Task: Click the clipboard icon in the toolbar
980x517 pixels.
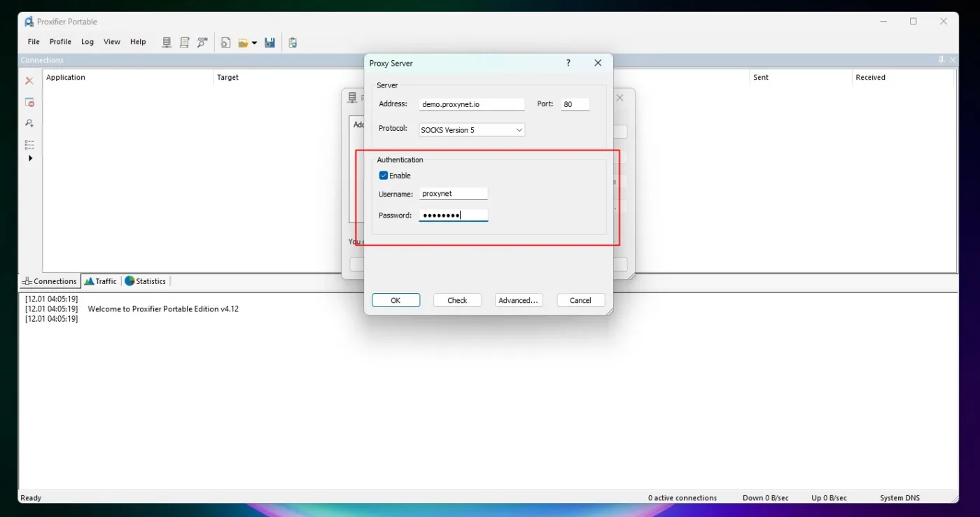Action: 293,42
